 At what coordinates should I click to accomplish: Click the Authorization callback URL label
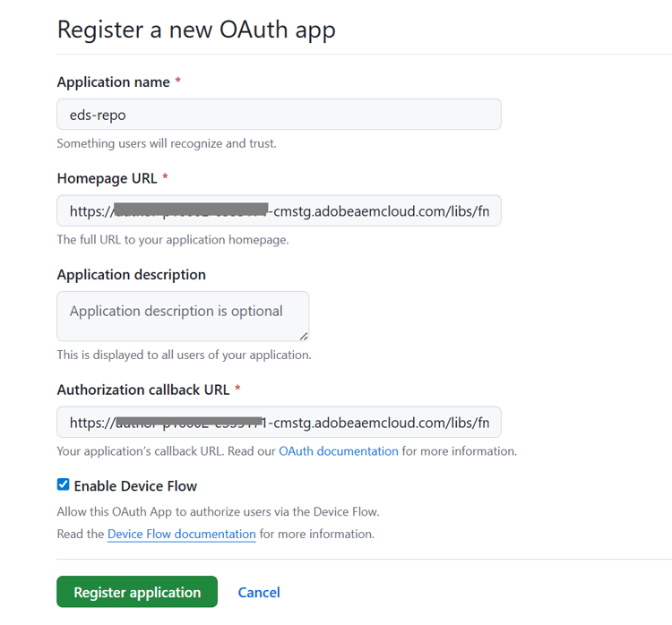click(x=143, y=390)
